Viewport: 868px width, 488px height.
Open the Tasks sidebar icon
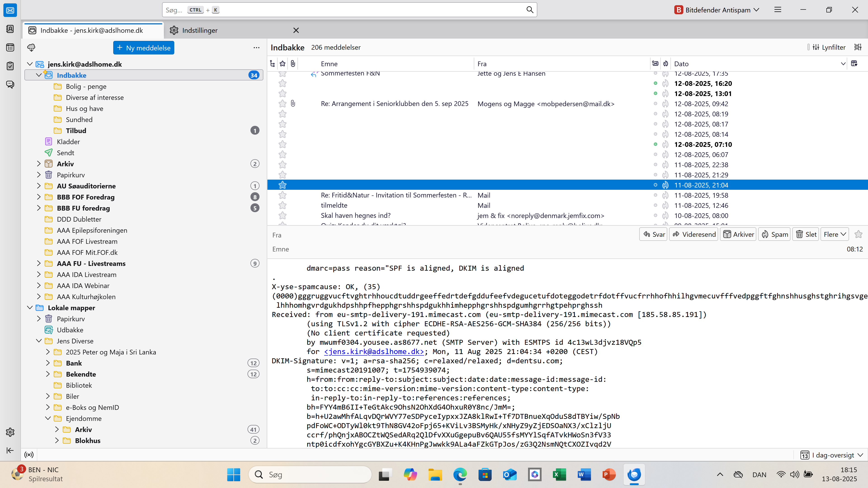click(10, 66)
